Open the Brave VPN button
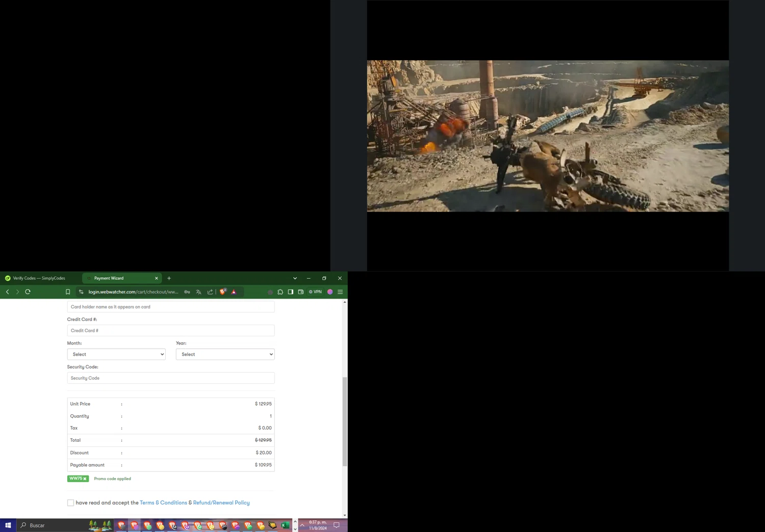 point(315,292)
